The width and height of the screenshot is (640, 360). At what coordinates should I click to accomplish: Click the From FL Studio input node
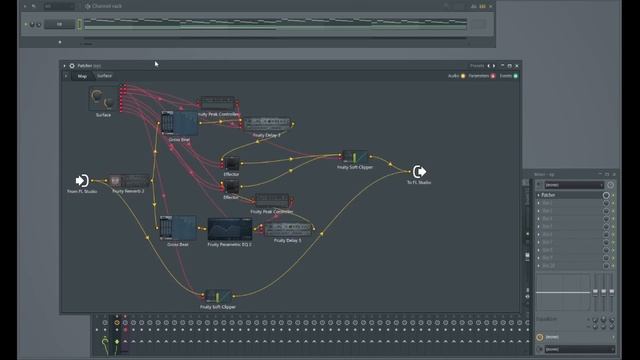[82, 180]
